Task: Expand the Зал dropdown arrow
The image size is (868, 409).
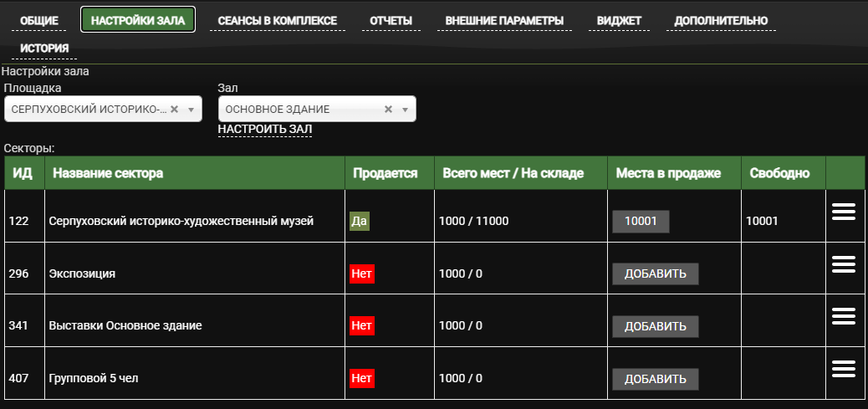Action: pyautogui.click(x=405, y=110)
